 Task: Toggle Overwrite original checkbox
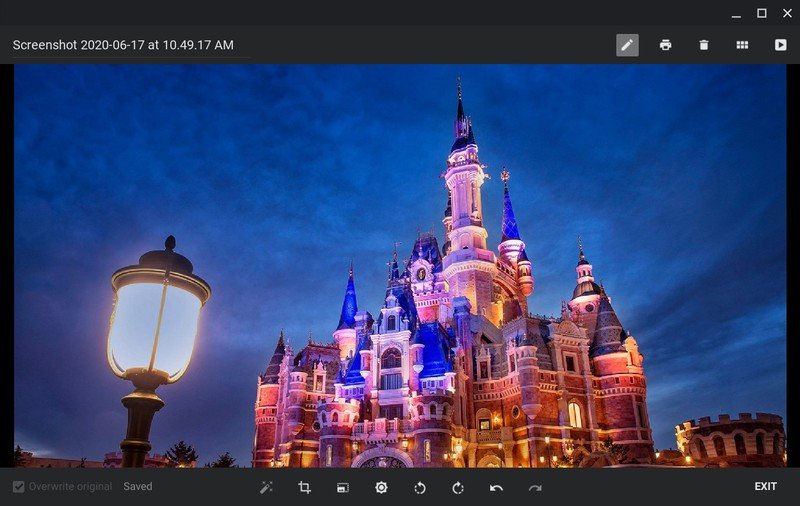tap(18, 487)
